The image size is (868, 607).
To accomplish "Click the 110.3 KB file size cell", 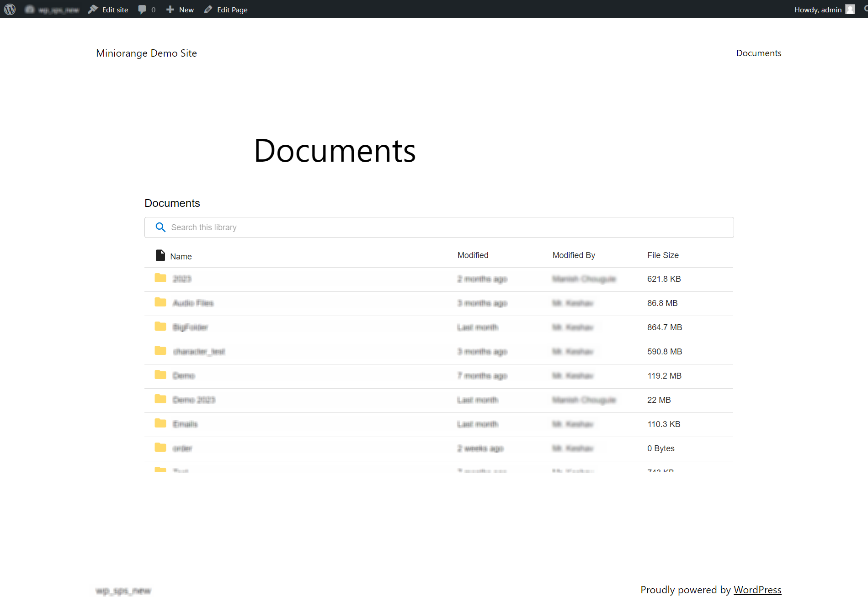I will (x=664, y=424).
